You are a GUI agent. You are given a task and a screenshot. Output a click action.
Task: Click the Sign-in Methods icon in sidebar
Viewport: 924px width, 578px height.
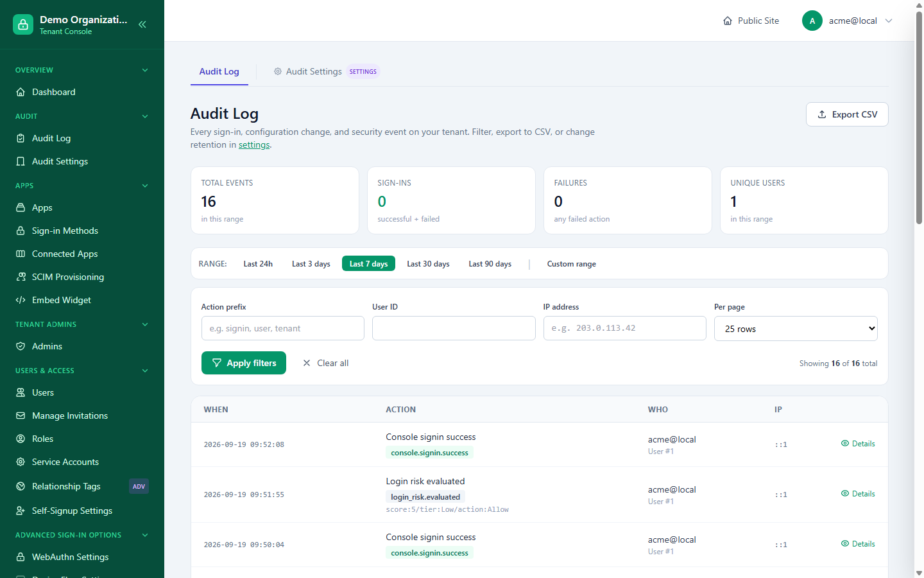(21, 231)
